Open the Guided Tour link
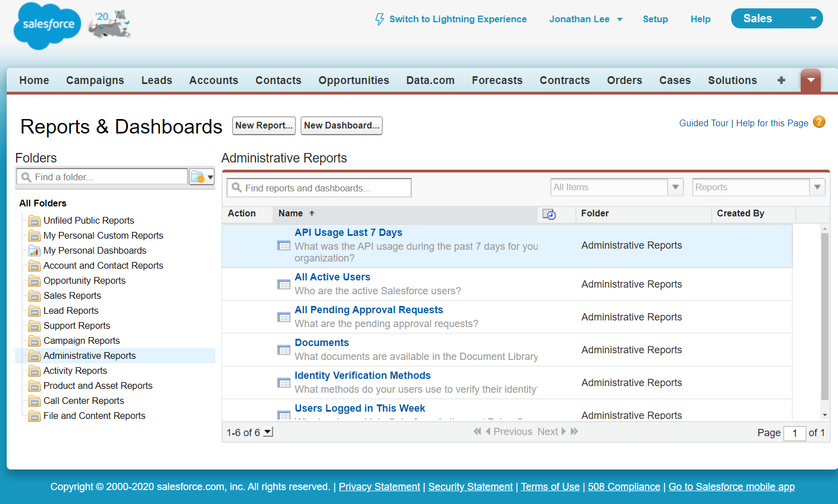 703,123
